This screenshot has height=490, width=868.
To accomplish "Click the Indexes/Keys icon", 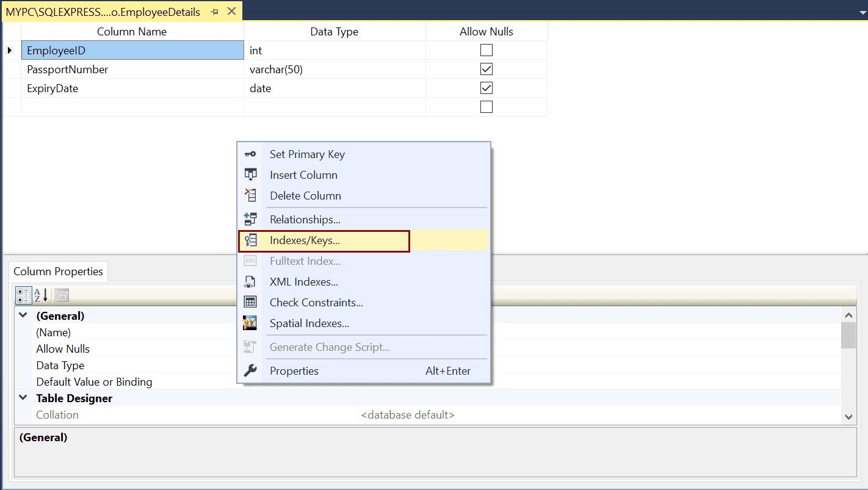I will [250, 240].
